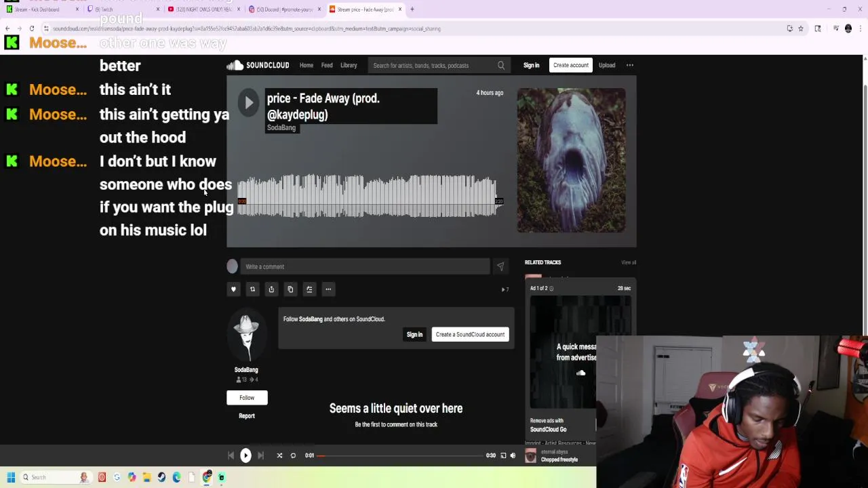Open cast device icon in player
The width and height of the screenshot is (868, 488).
click(x=503, y=455)
